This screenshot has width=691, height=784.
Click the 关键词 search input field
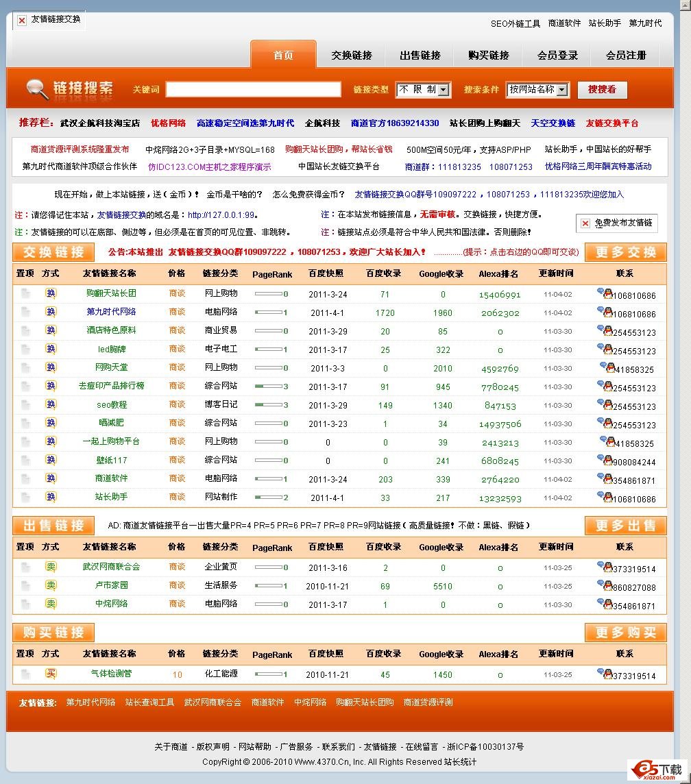click(253, 90)
